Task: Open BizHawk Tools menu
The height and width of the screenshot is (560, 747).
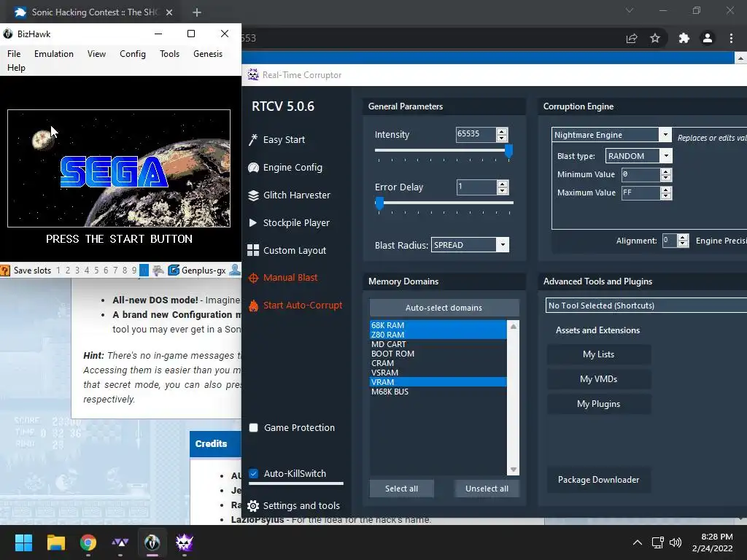Action: (x=169, y=54)
